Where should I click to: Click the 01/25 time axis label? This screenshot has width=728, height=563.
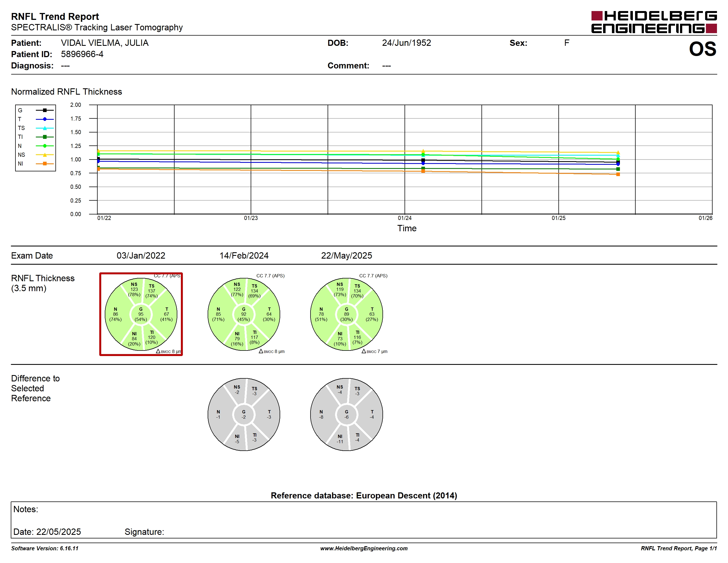[559, 218]
